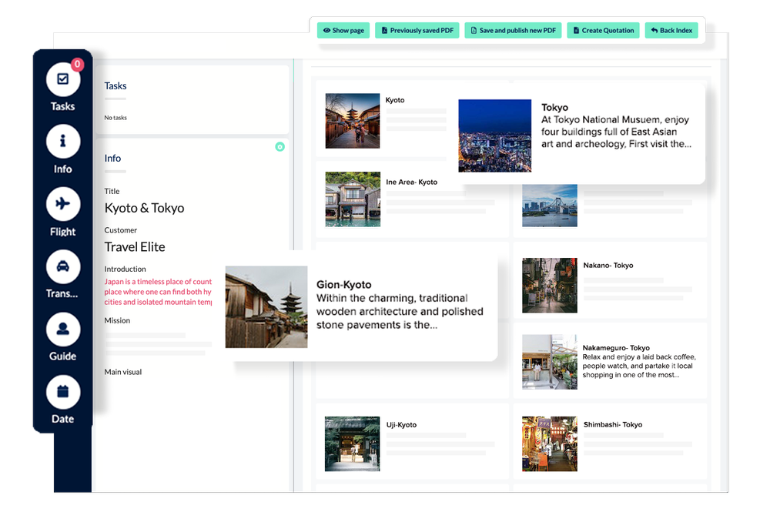Screen dimensions: 770x532
Task: Click the Tasks panel heading
Action: tap(115, 86)
